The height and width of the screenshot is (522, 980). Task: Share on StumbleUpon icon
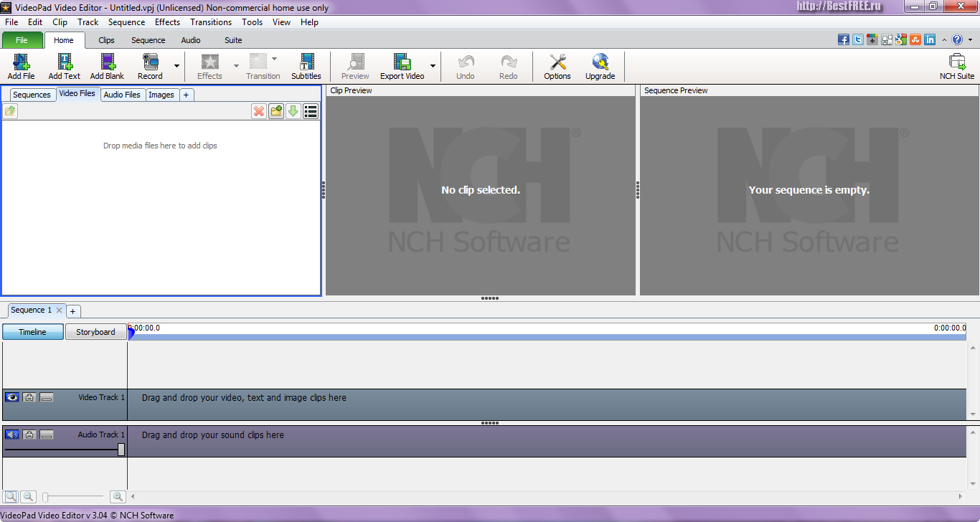click(915, 40)
